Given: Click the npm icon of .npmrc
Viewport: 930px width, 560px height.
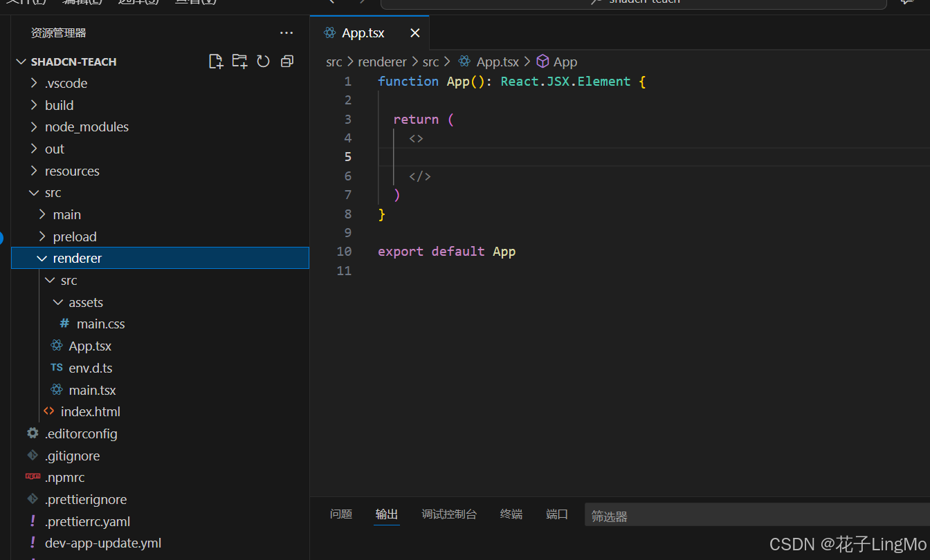Looking at the screenshot, I should (33, 477).
